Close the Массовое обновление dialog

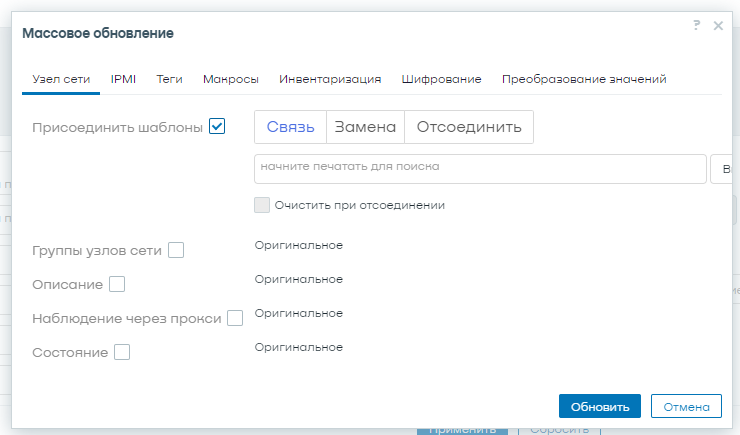point(718,25)
